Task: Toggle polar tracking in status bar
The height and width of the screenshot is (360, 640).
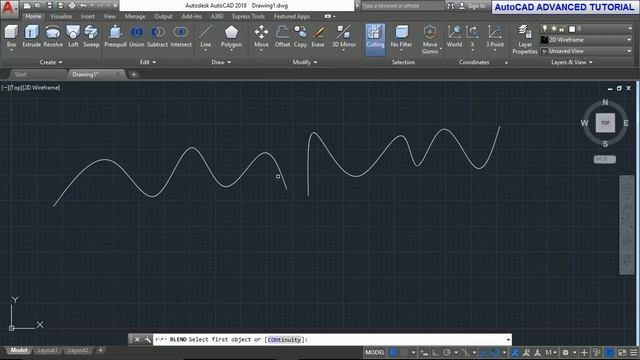Action: coord(447,352)
